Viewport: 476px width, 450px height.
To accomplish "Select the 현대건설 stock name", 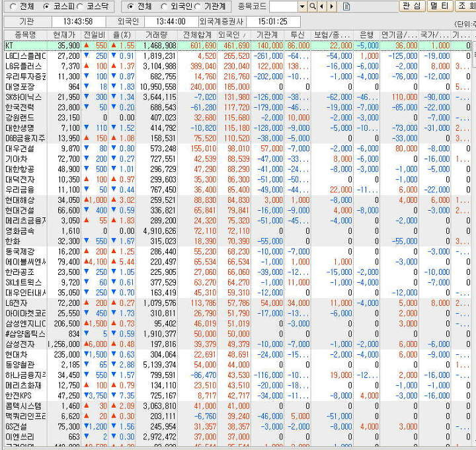I will [20, 211].
